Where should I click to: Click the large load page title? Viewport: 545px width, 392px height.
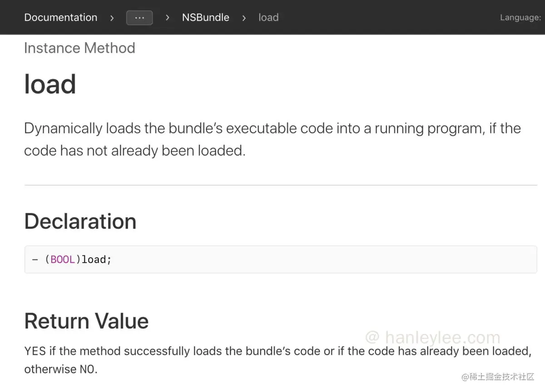50,84
